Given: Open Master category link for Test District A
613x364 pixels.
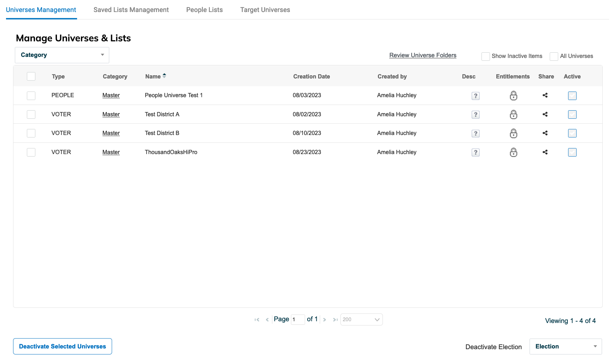Looking at the screenshot, I should point(111,115).
